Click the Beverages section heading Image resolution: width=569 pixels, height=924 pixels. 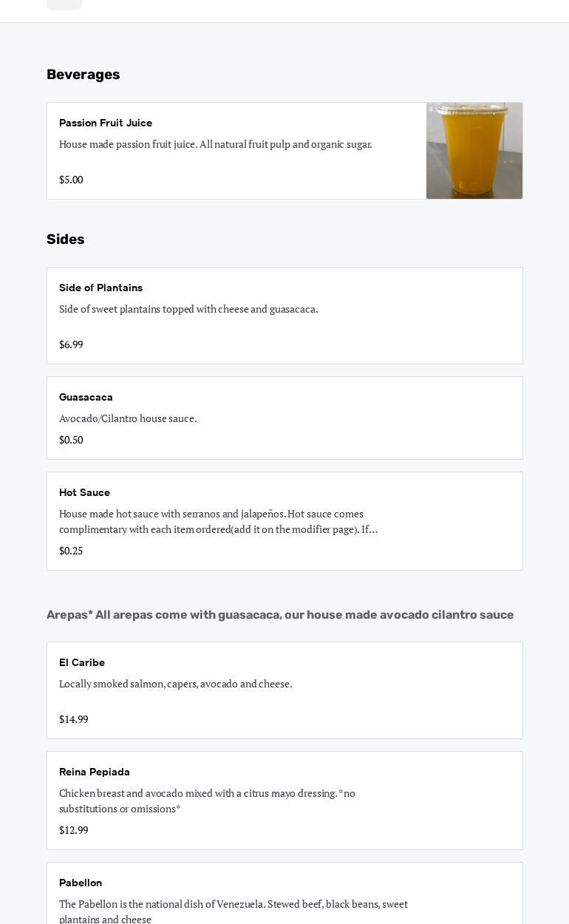[x=84, y=75]
